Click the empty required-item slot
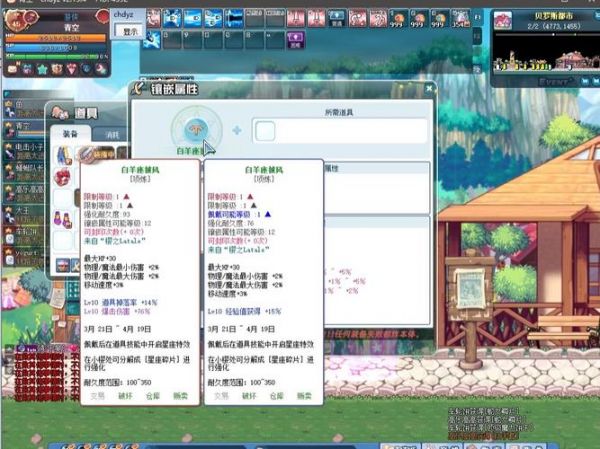 pos(265,130)
